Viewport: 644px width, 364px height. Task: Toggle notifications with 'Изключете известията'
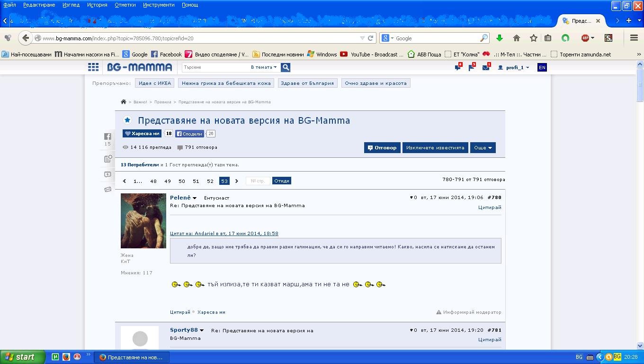pyautogui.click(x=435, y=147)
